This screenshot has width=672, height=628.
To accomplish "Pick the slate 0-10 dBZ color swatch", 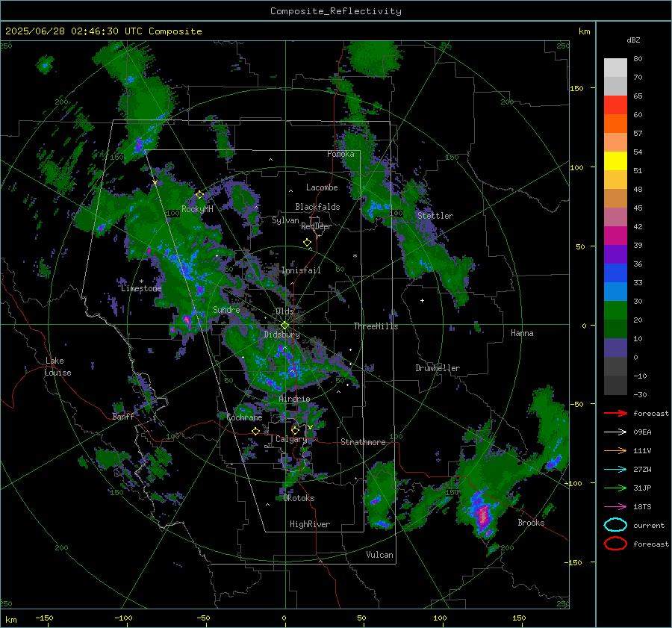I will [x=615, y=348].
